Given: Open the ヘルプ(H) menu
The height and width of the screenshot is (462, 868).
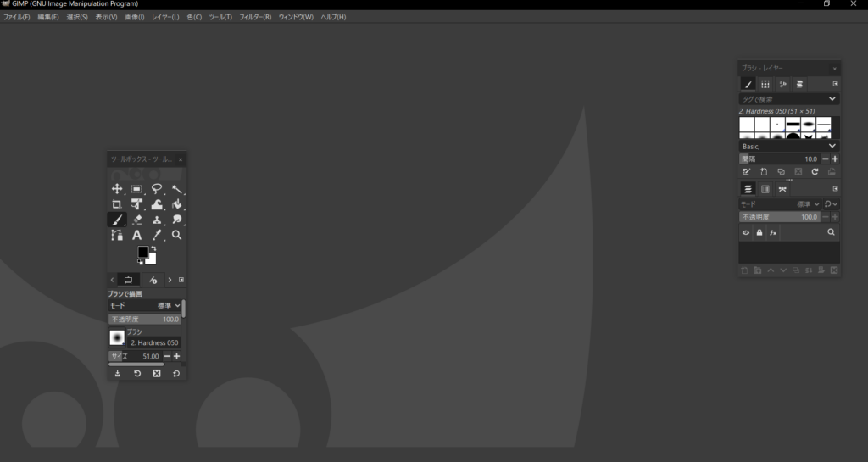Looking at the screenshot, I should 333,17.
